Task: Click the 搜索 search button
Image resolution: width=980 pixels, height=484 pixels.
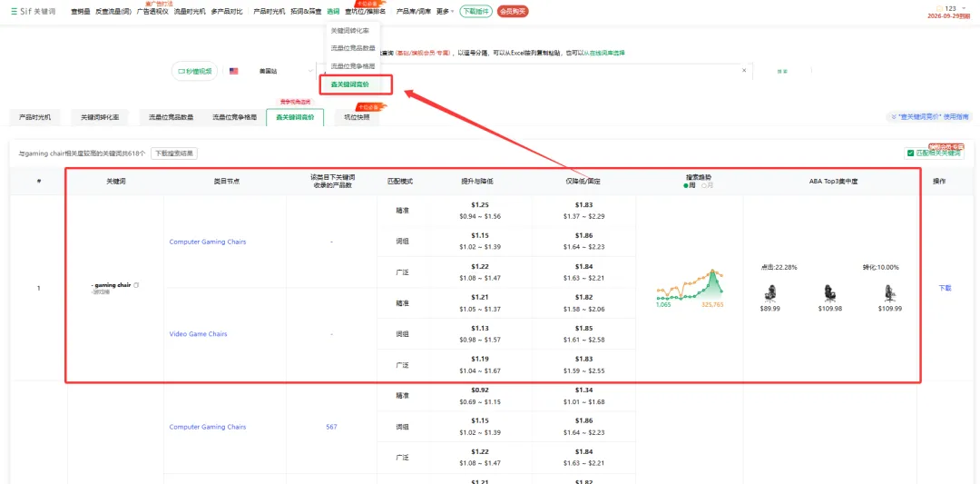Action: (x=782, y=72)
